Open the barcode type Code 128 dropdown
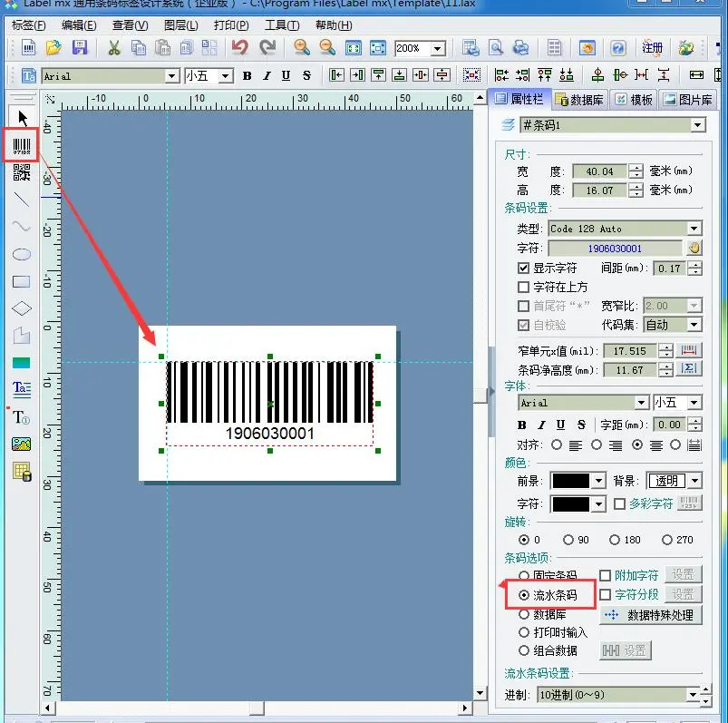The width and height of the screenshot is (728, 723). pyautogui.click(x=694, y=229)
